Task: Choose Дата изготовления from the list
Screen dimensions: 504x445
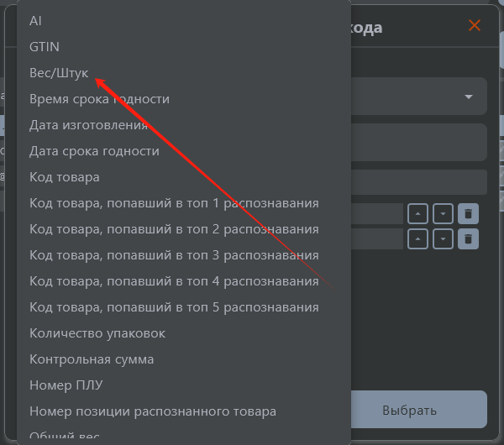Action: click(x=89, y=125)
